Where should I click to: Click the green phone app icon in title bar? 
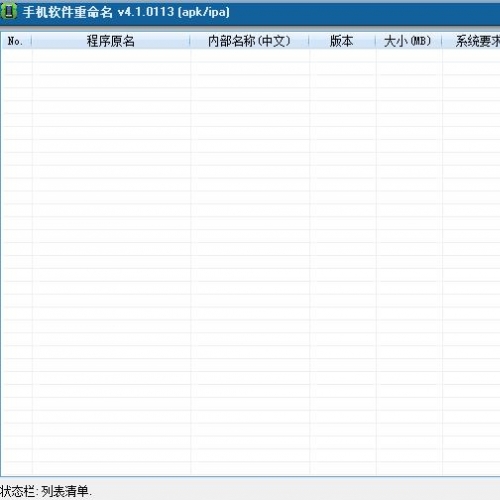click(9, 12)
